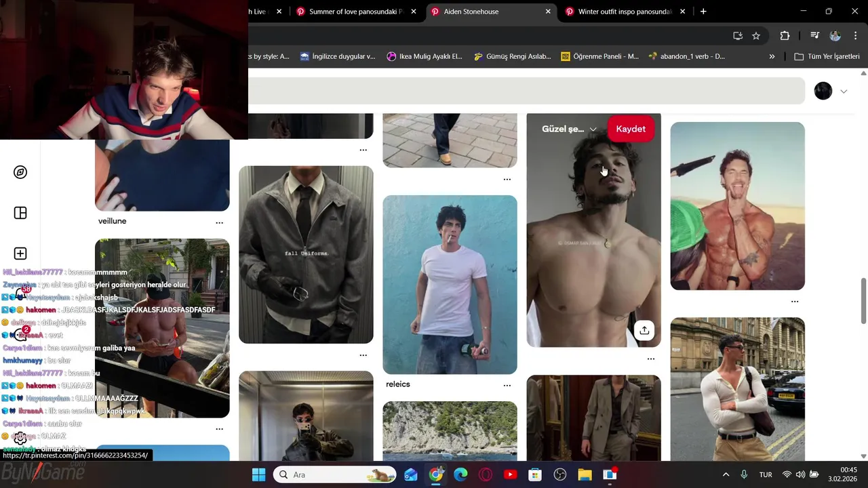Open the pin of man on street in cream sweater
The image size is (868, 488).
click(x=737, y=389)
